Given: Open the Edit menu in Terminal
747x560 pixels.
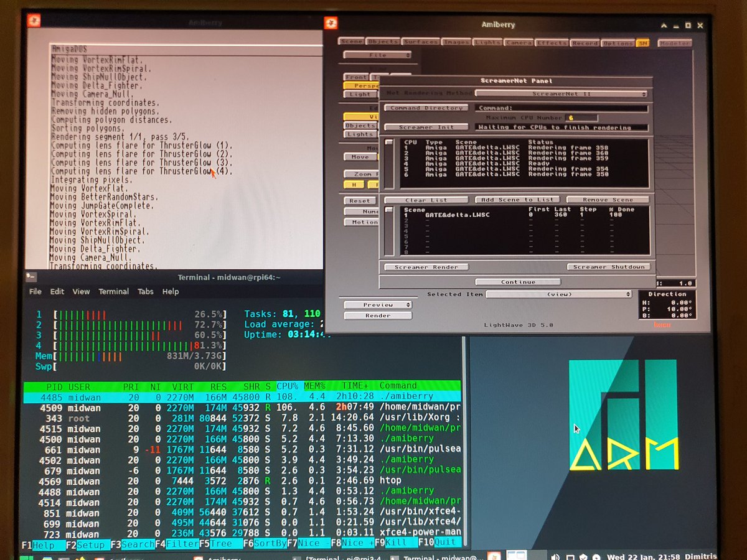Looking at the screenshot, I should (x=57, y=291).
